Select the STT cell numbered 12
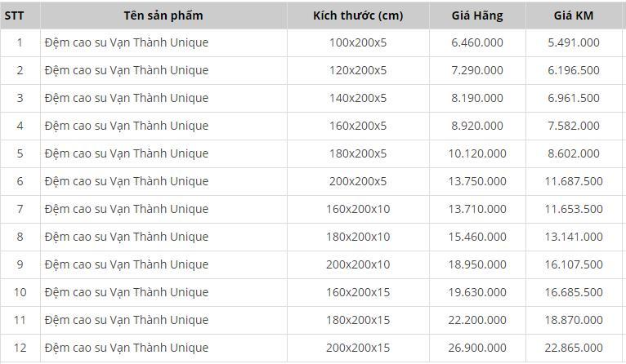The height and width of the screenshot is (364, 626). click(20, 348)
